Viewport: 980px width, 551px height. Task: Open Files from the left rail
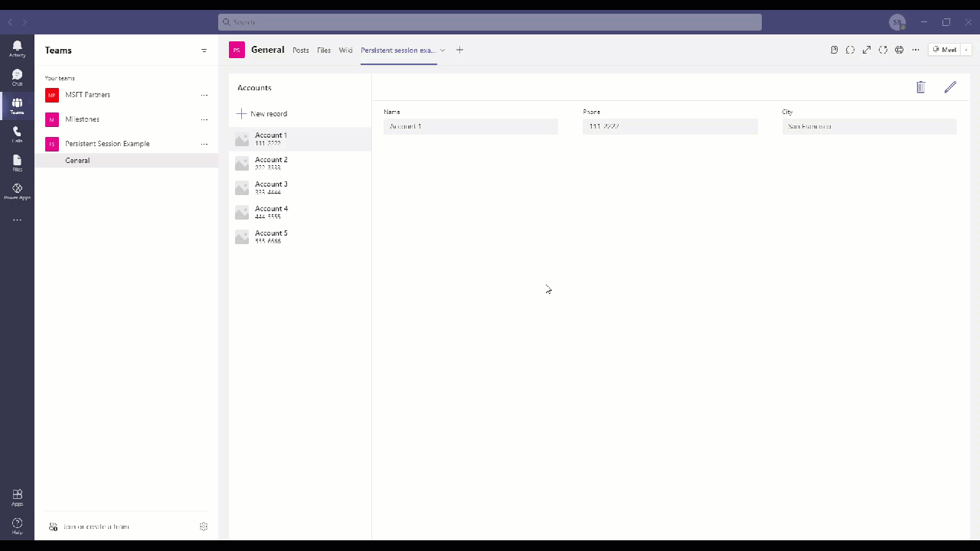point(17,162)
